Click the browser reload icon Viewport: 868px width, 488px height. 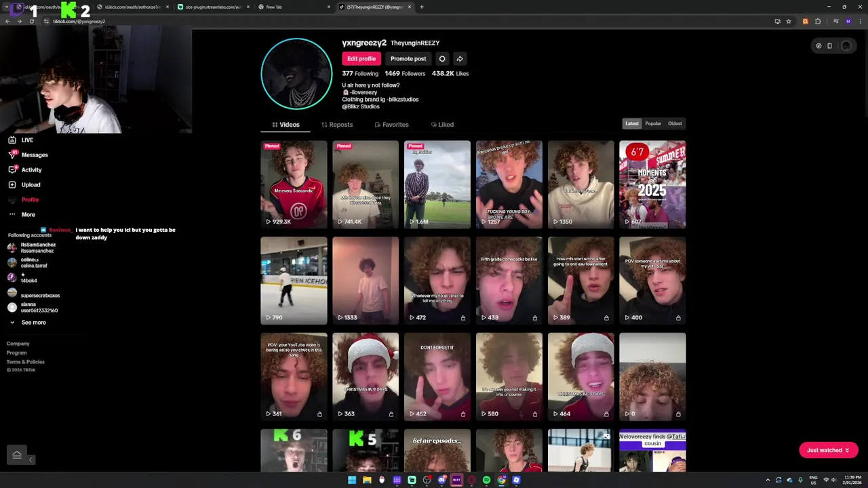(31, 22)
